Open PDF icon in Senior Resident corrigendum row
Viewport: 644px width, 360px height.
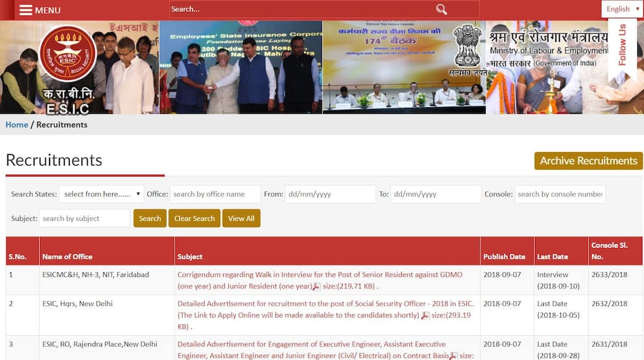[x=316, y=287]
